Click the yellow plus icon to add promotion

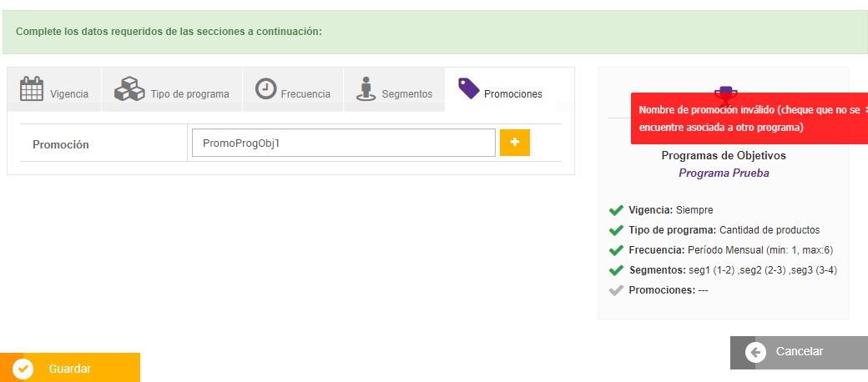coord(514,143)
